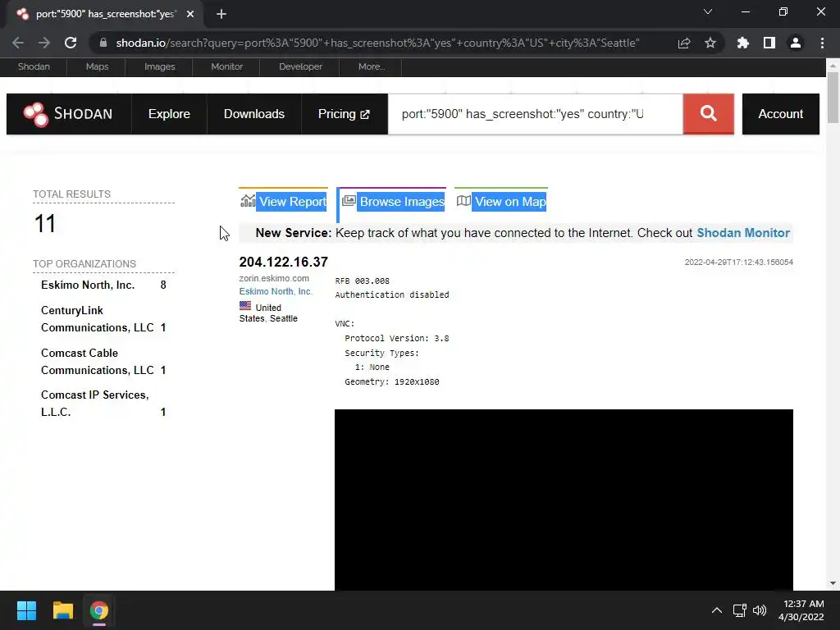Close the Shodan browser tab

pos(190,14)
